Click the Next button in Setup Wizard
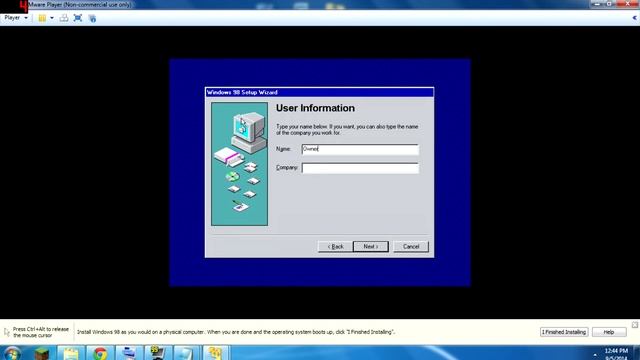The height and width of the screenshot is (360, 640). (x=371, y=247)
